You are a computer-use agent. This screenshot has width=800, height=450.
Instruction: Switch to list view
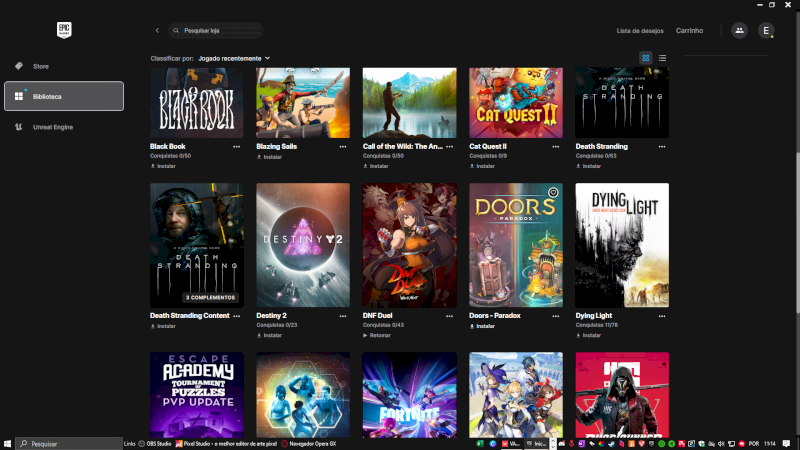(662, 58)
